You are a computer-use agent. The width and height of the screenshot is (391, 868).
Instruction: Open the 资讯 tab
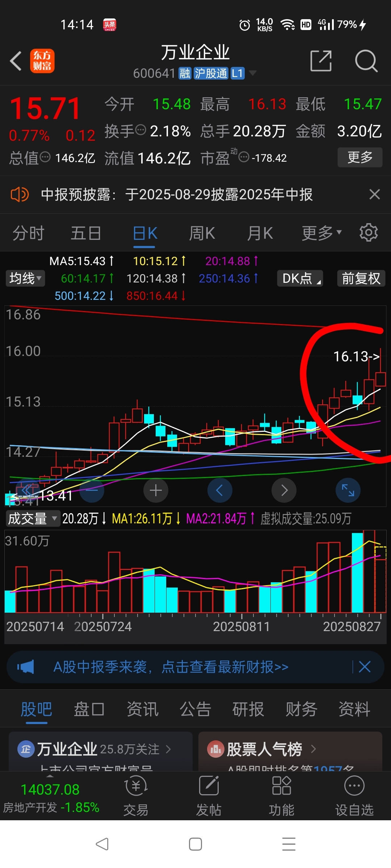[142, 709]
